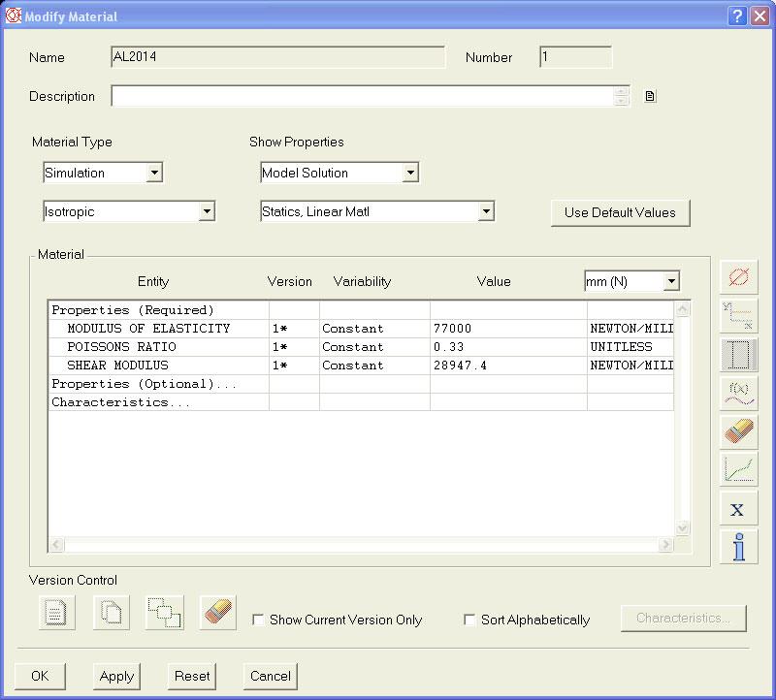Open the graph plot icon
The height and width of the screenshot is (700, 776).
[x=738, y=470]
